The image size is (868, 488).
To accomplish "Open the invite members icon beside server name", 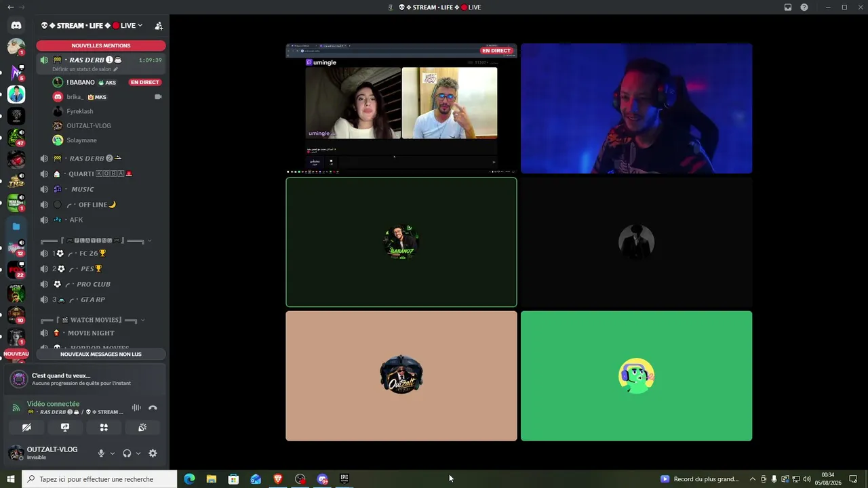I will click(x=159, y=26).
